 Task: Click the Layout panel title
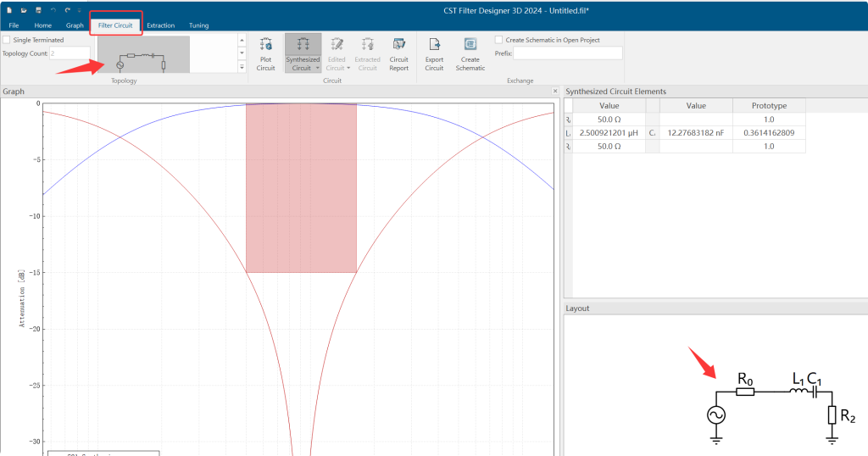pyautogui.click(x=577, y=309)
